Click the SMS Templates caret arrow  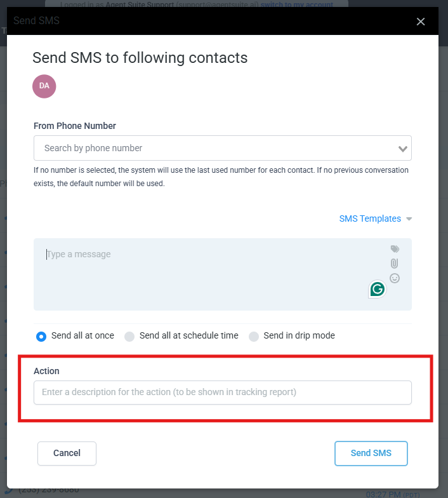point(409,219)
